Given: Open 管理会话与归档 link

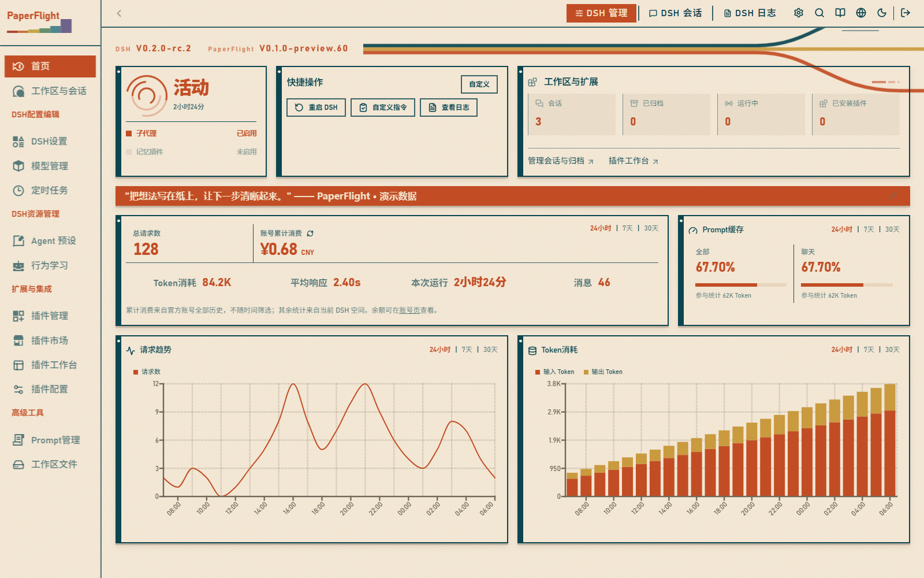Looking at the screenshot, I should [x=561, y=161].
